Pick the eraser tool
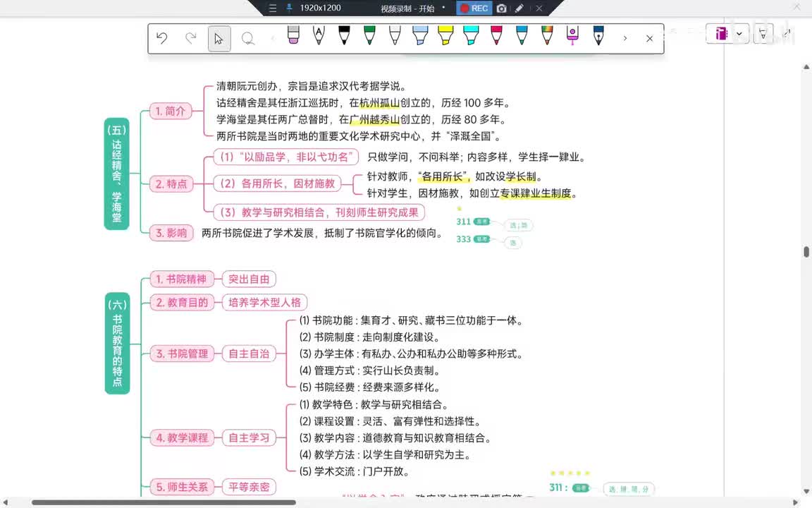 293,35
